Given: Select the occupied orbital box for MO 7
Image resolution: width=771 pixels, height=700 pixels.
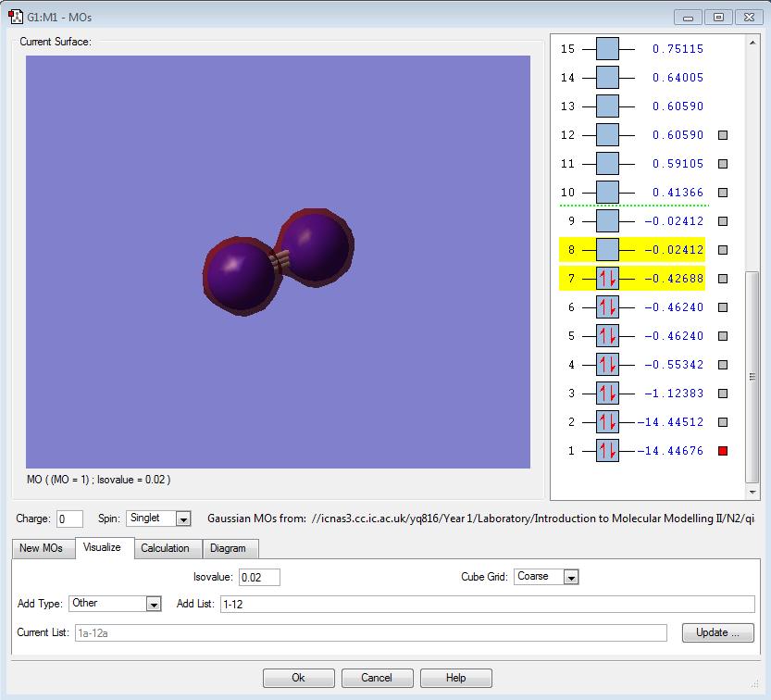Looking at the screenshot, I should 607,279.
